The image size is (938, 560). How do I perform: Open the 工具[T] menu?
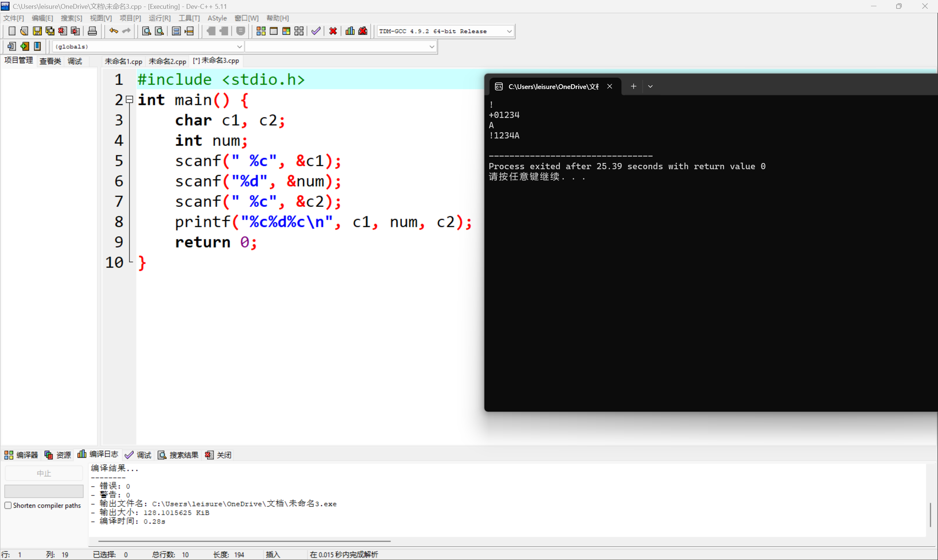(189, 18)
